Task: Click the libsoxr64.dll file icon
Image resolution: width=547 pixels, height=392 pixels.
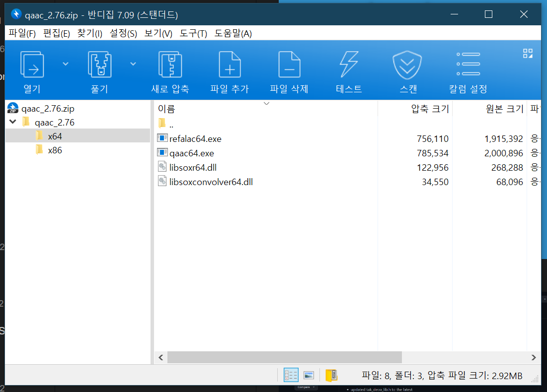Action: pyautogui.click(x=162, y=167)
